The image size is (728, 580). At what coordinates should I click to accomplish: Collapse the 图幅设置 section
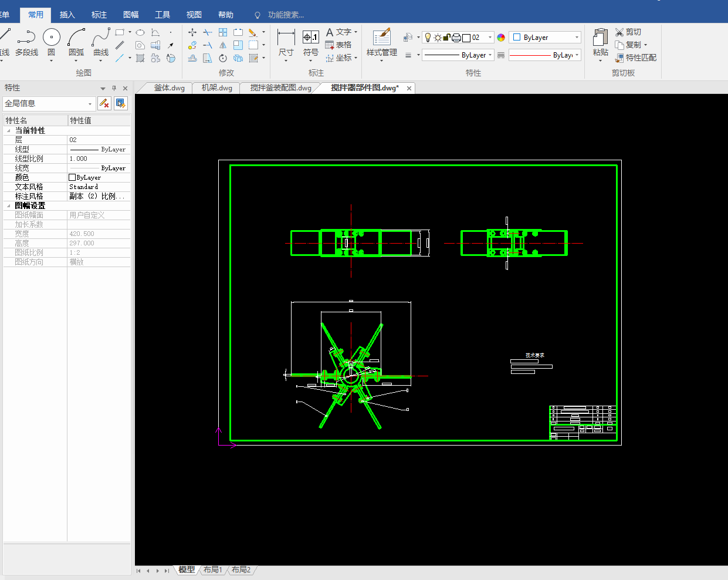click(9, 206)
